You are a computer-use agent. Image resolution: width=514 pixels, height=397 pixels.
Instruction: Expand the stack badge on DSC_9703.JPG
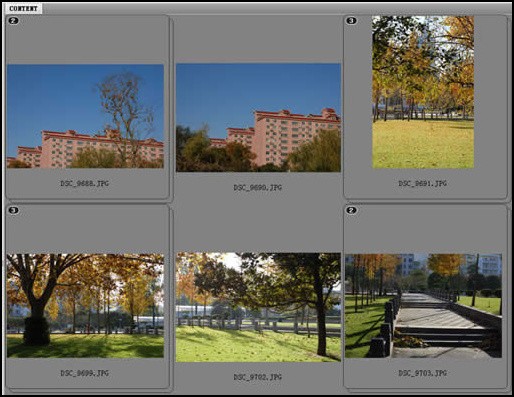[x=351, y=210]
